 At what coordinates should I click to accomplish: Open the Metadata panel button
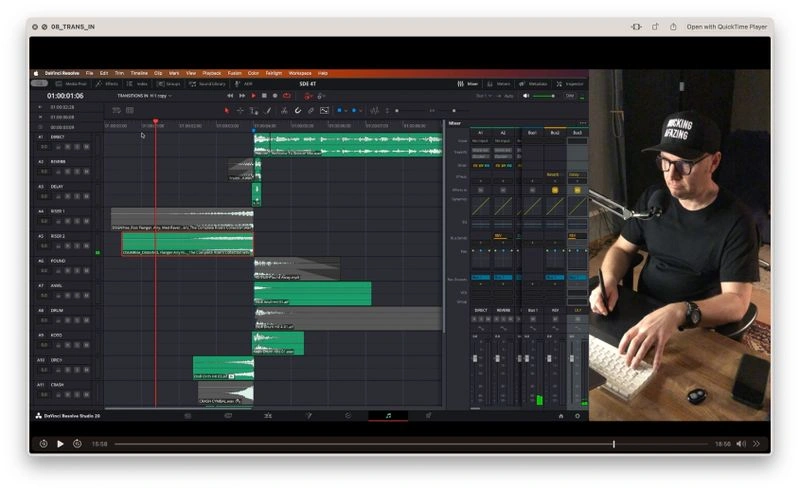click(x=533, y=84)
